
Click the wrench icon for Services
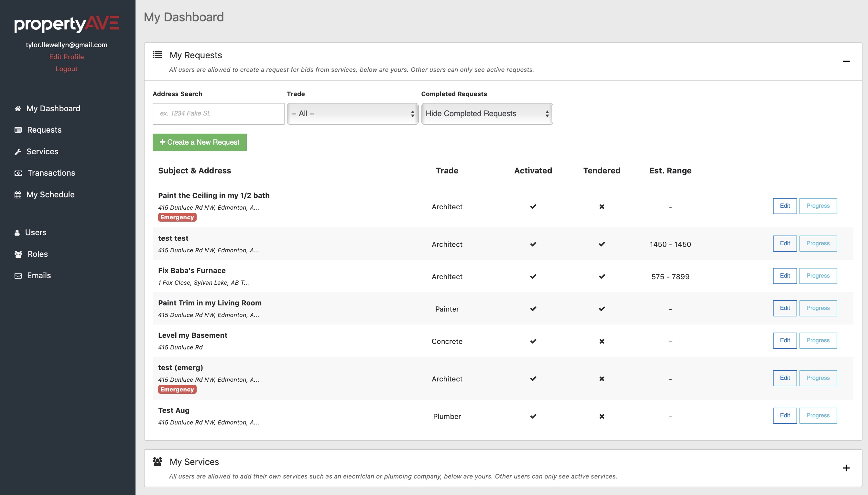(18, 152)
